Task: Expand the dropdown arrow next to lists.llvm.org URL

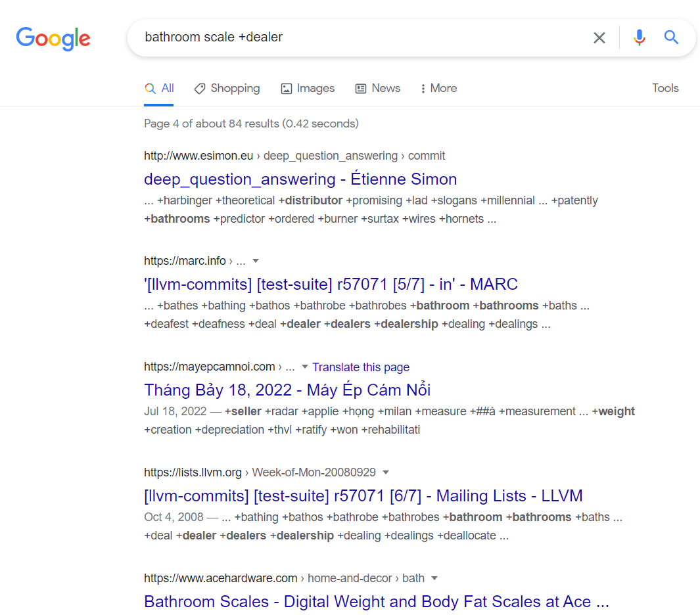Action: coord(386,472)
